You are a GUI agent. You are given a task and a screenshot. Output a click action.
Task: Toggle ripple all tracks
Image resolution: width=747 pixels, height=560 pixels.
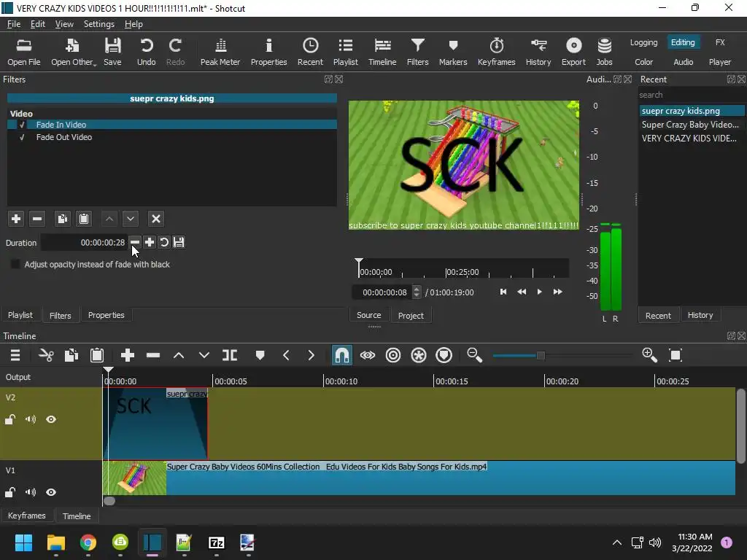pos(419,355)
